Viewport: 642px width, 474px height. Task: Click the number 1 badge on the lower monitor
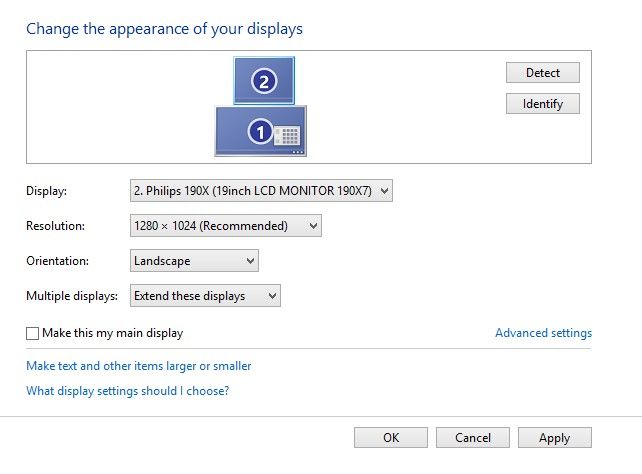click(260, 131)
